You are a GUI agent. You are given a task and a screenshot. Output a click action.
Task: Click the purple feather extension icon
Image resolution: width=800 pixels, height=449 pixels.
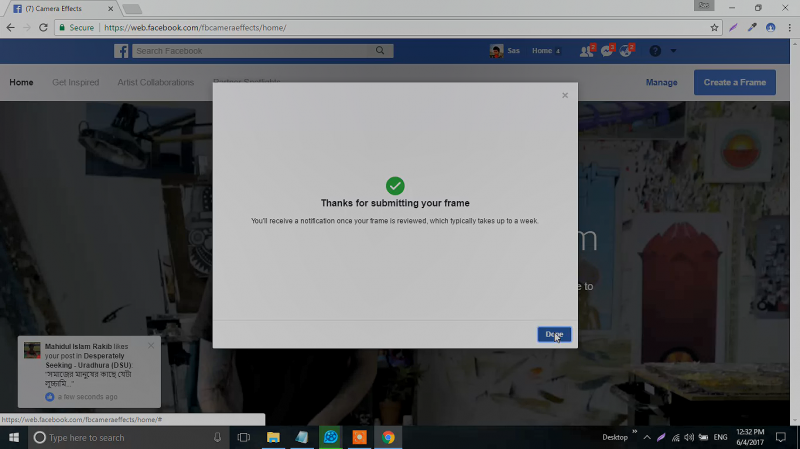pos(733,28)
